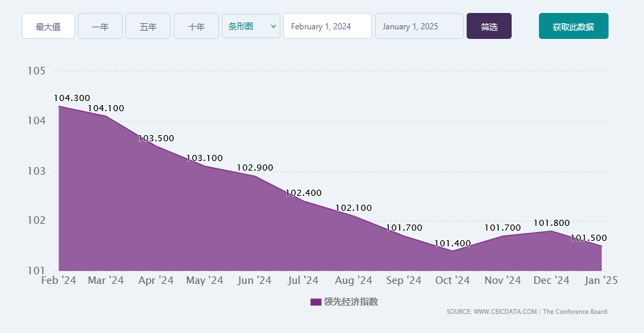Click the 102.900 data point for Jun '24

click(255, 176)
